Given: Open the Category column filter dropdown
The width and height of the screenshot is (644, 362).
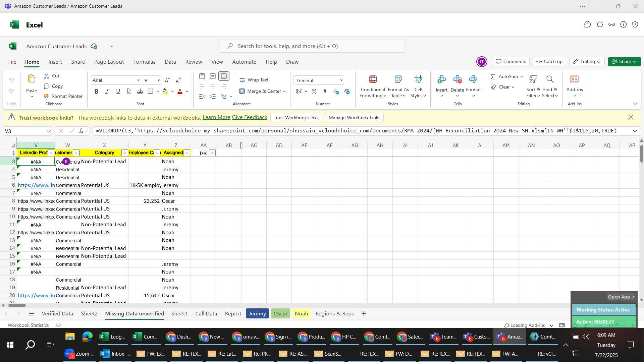Looking at the screenshot, I should pyautogui.click(x=124, y=153).
